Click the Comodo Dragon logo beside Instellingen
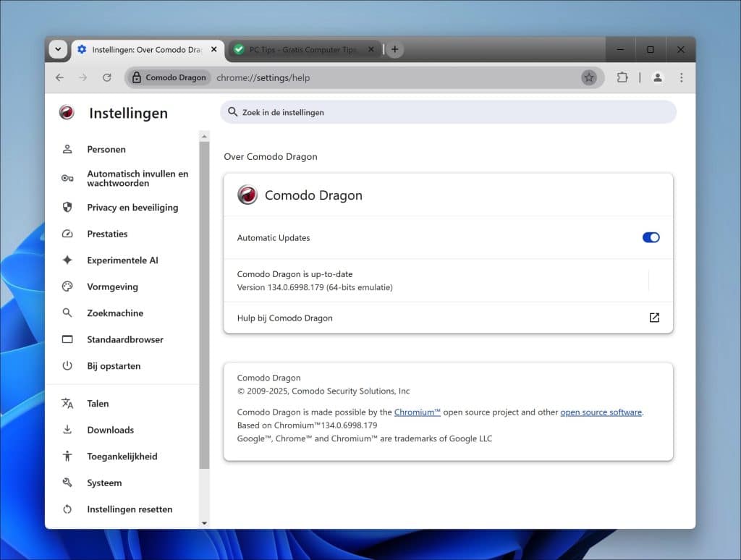The height and width of the screenshot is (560, 741). 67,113
